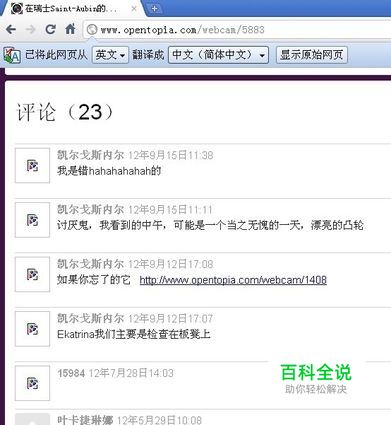
Task: Click username 凯尔戈斯内尔 on the 17:07 comment
Action: [90, 318]
